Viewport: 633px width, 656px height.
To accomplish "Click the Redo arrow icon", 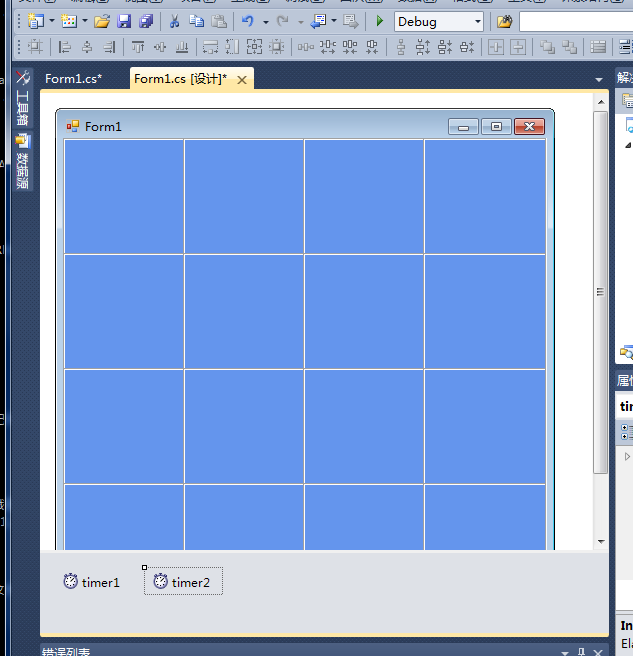I will click(283, 21).
